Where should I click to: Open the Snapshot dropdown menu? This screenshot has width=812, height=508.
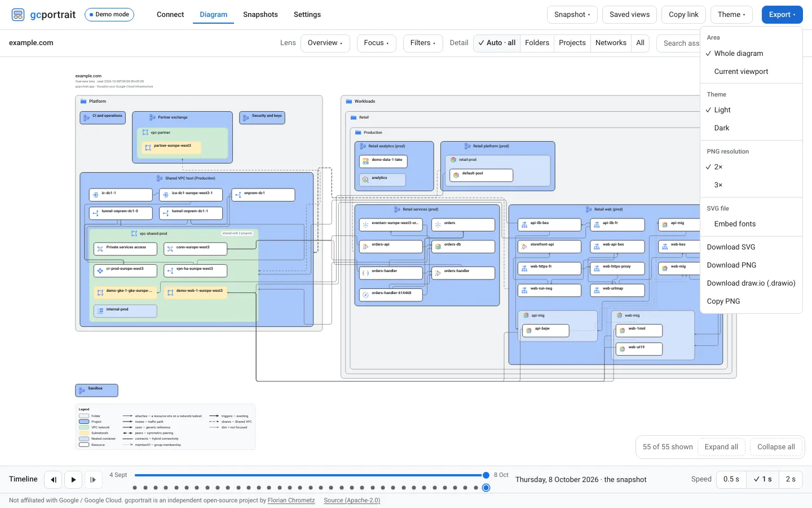coord(572,15)
